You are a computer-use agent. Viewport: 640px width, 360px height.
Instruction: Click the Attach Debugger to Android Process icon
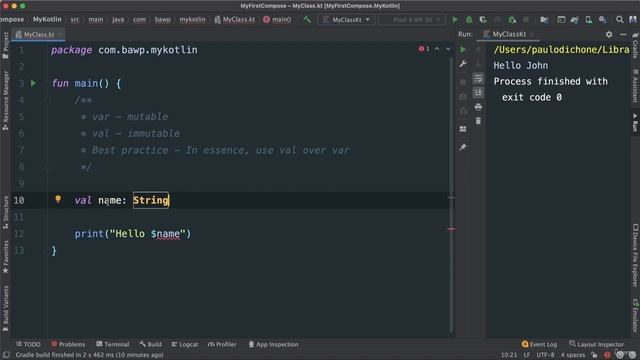coord(512,20)
